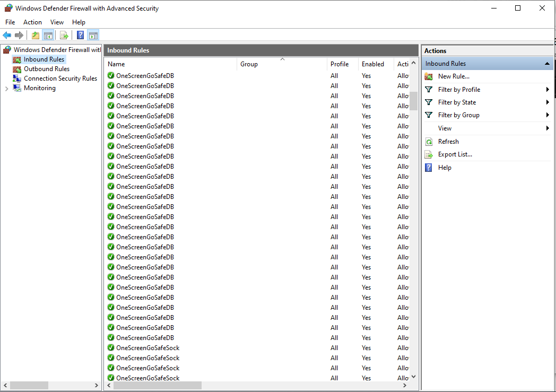Click the console tree horizontal scrollbar thumb
The image size is (556, 392).
pyautogui.click(x=29, y=385)
